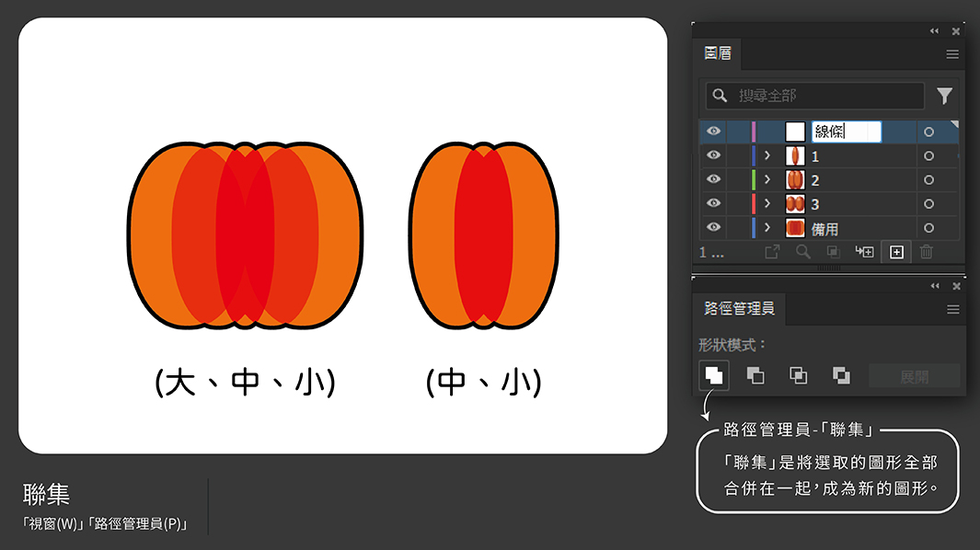The image size is (980, 550).
Task: Close the Pathfinder panel
Action: (956, 286)
